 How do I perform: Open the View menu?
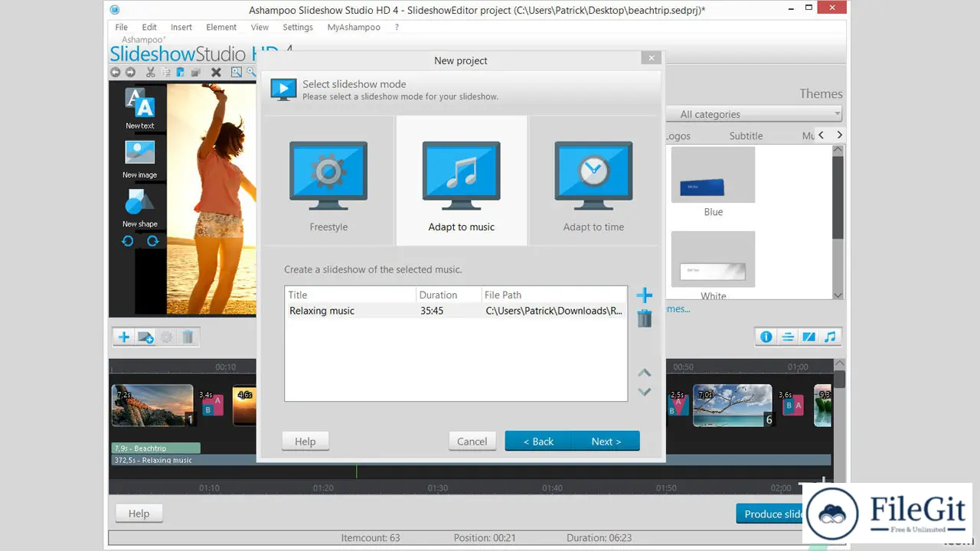[x=260, y=27]
